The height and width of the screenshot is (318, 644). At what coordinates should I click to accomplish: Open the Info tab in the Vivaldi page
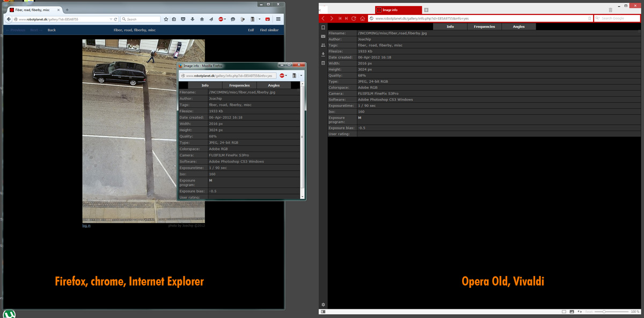click(x=450, y=26)
